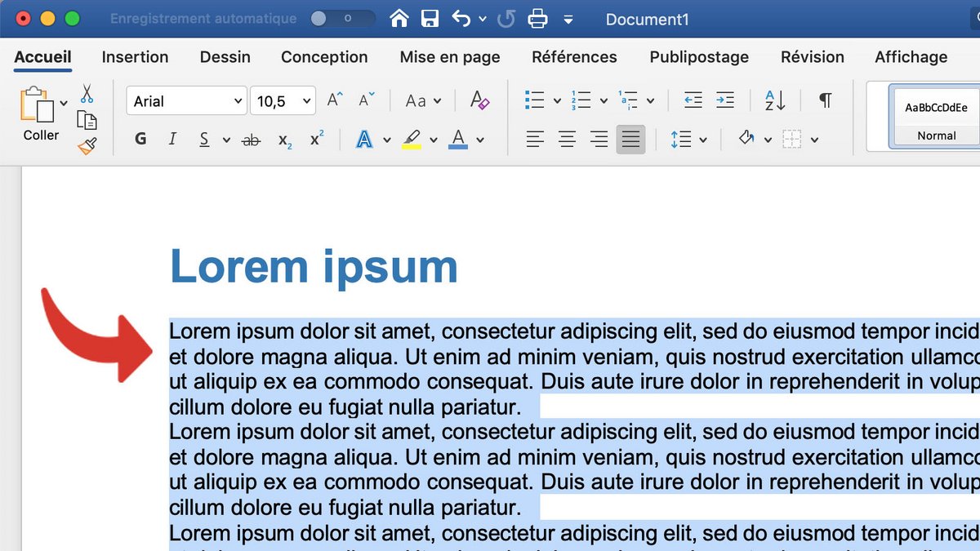Increase font size with larger A
980x551 pixels.
[x=335, y=100]
